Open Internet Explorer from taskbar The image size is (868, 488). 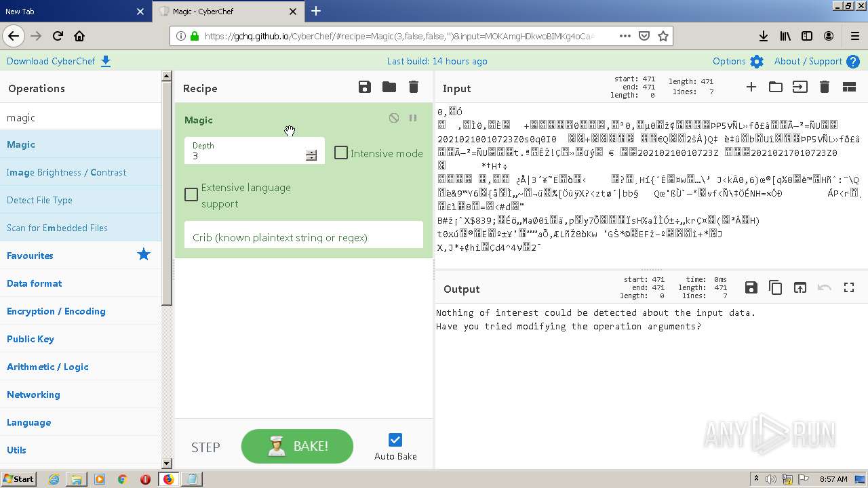[54, 479]
